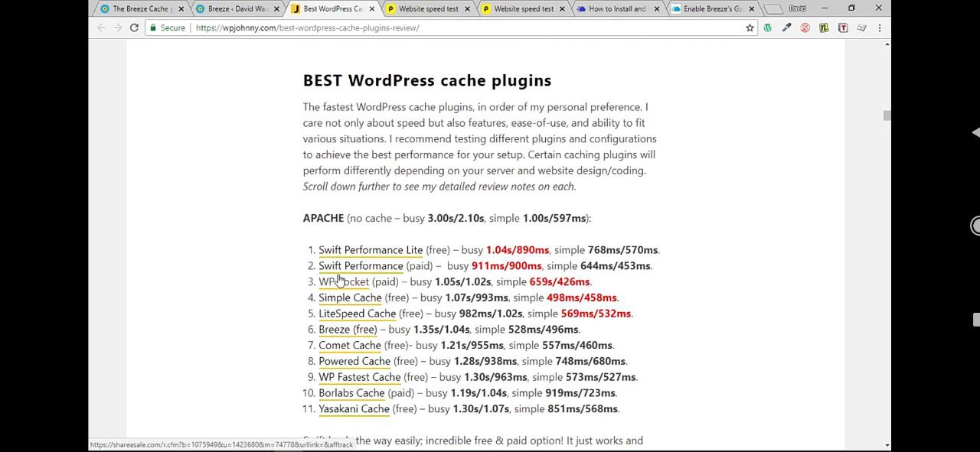This screenshot has height=452, width=980.
Task: Close the How to Install and tab
Action: click(x=658, y=9)
